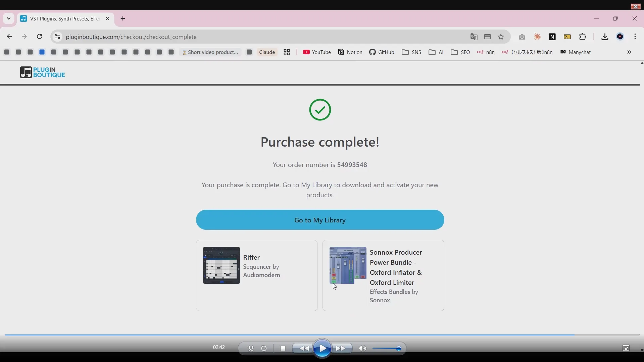
Task: Click the Riffer product thumbnail
Action: click(221, 265)
